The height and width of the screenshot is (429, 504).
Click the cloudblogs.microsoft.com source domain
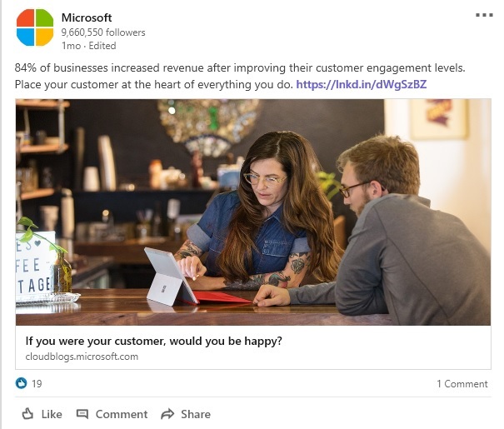click(x=82, y=357)
